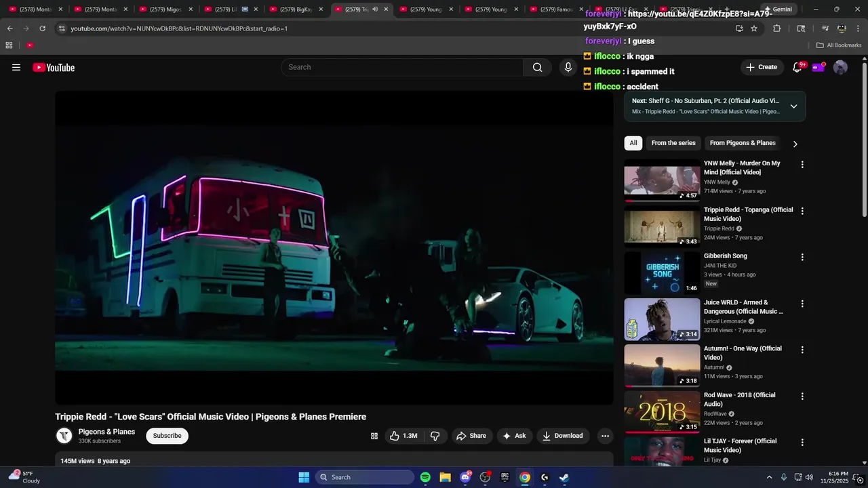The height and width of the screenshot is (488, 868).
Task: Open options for Rod Wave 2018
Action: (802, 396)
